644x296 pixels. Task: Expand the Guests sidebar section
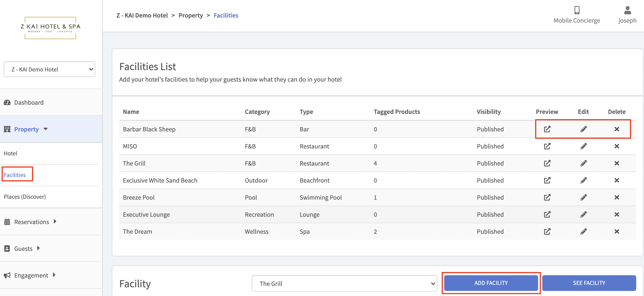(23, 249)
